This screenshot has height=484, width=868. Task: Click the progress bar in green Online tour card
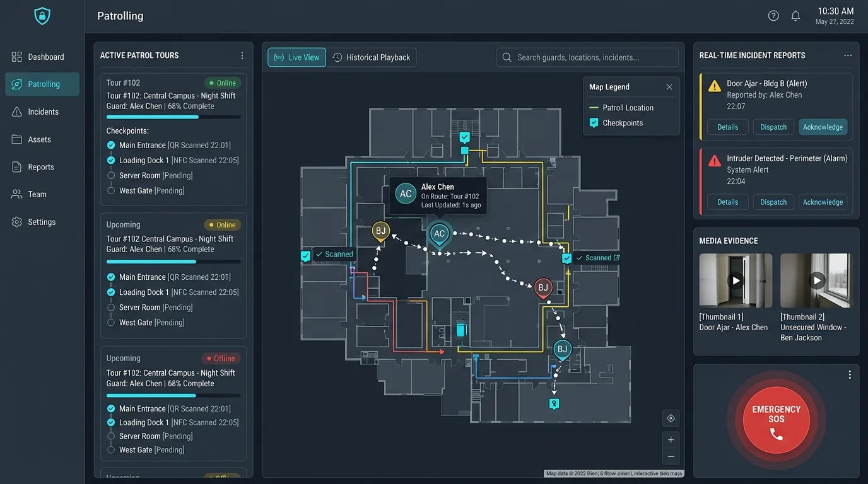click(x=173, y=117)
